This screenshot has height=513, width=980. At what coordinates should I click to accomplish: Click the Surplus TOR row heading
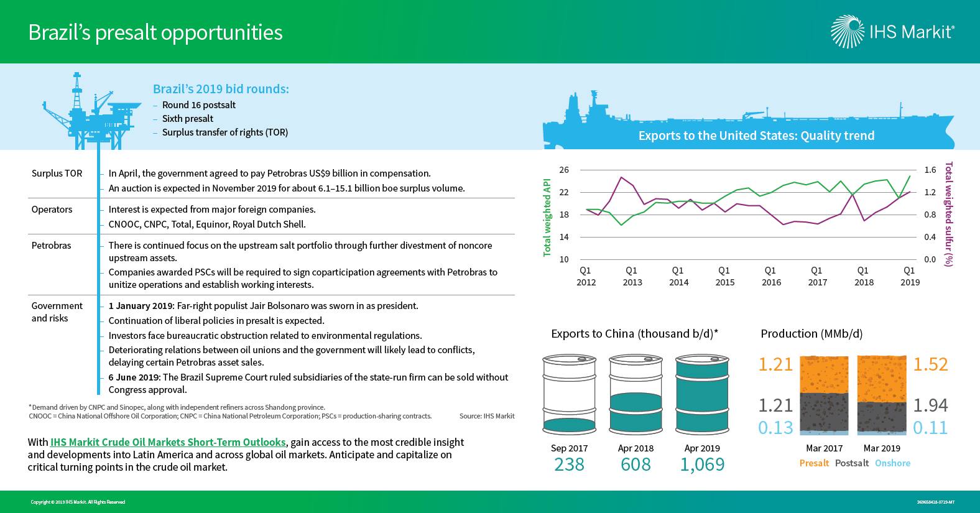coord(57,173)
